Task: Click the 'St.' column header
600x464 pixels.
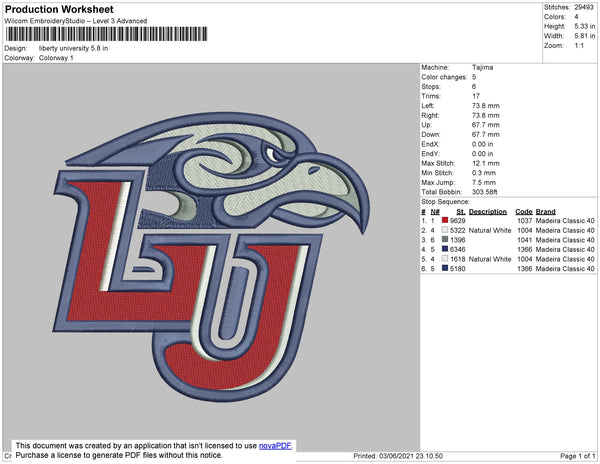Action: click(x=461, y=212)
